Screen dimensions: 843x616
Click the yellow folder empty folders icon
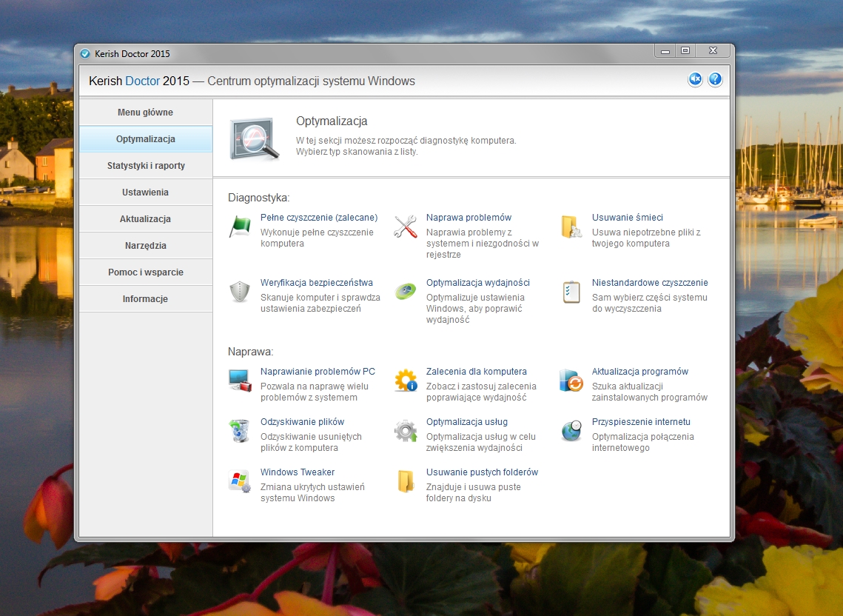[406, 481]
